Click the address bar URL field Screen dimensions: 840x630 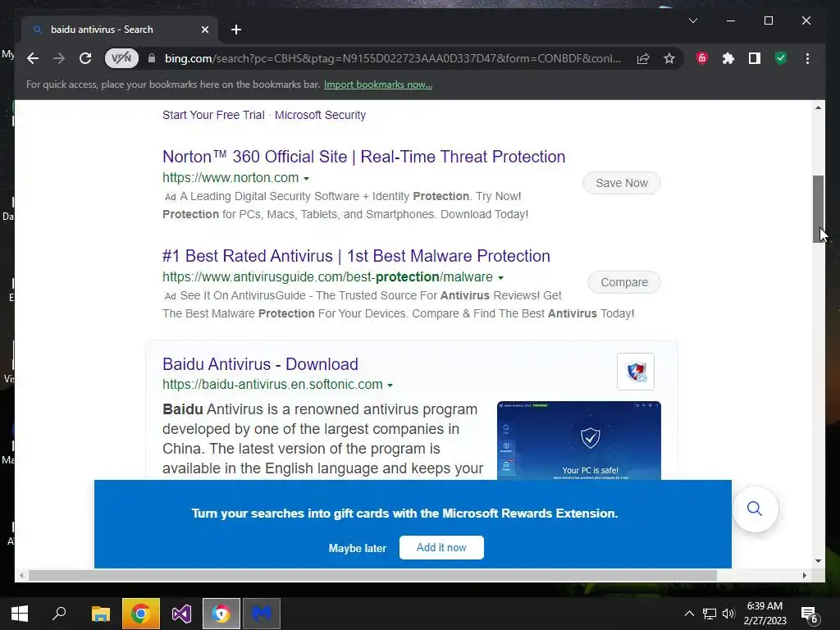393,58
